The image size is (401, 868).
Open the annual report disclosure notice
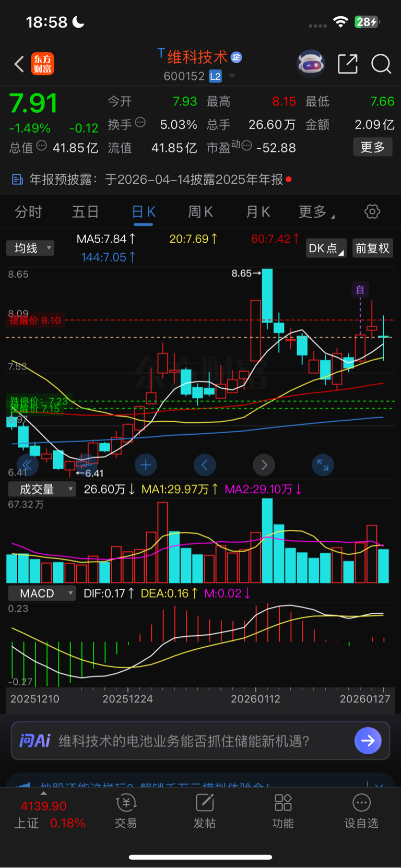pos(200,180)
